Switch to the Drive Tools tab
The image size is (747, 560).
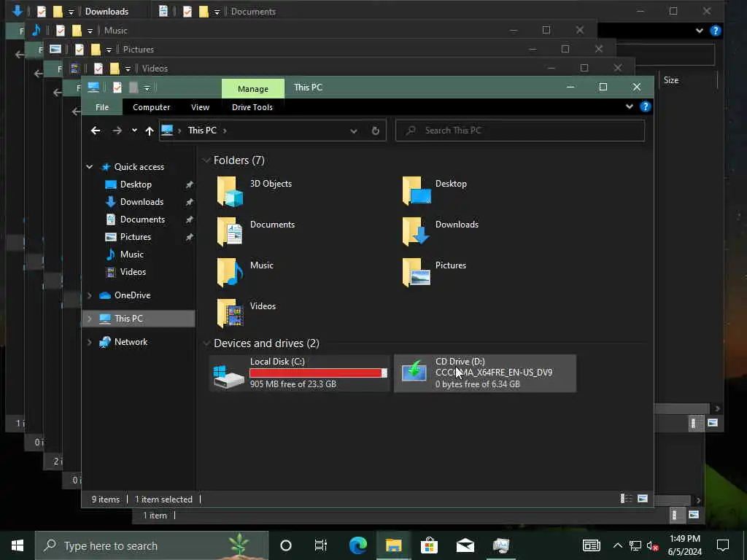pyautogui.click(x=252, y=107)
